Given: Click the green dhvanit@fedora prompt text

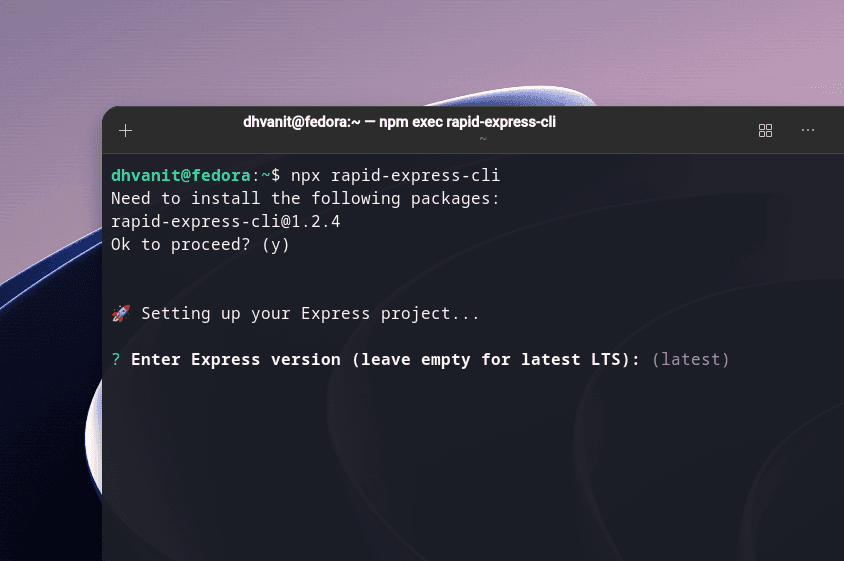Looking at the screenshot, I should pyautogui.click(x=181, y=176).
